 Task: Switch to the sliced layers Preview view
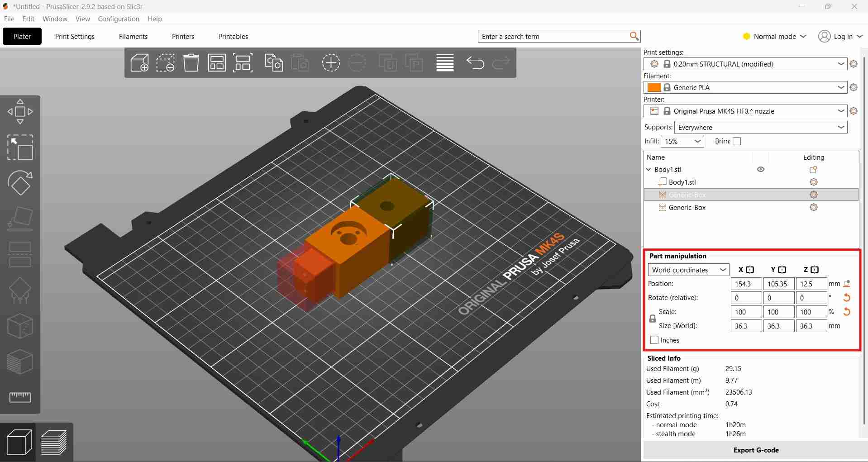(x=54, y=442)
